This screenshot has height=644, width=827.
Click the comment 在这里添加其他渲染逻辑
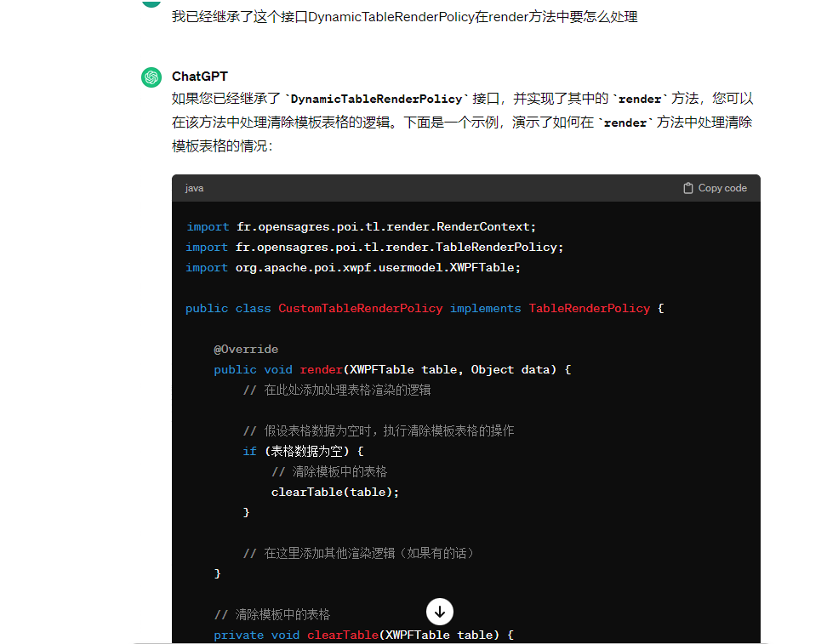tap(358, 553)
